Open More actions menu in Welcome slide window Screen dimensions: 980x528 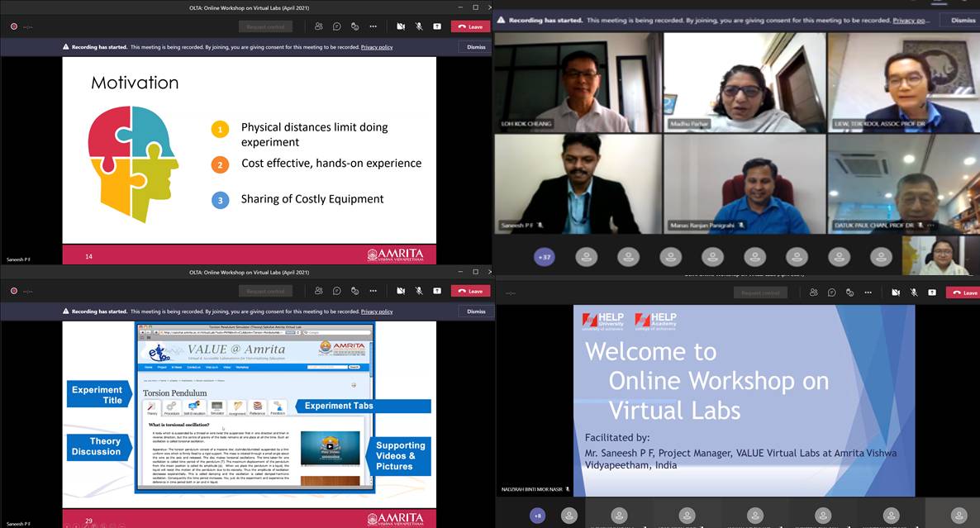pyautogui.click(x=869, y=293)
